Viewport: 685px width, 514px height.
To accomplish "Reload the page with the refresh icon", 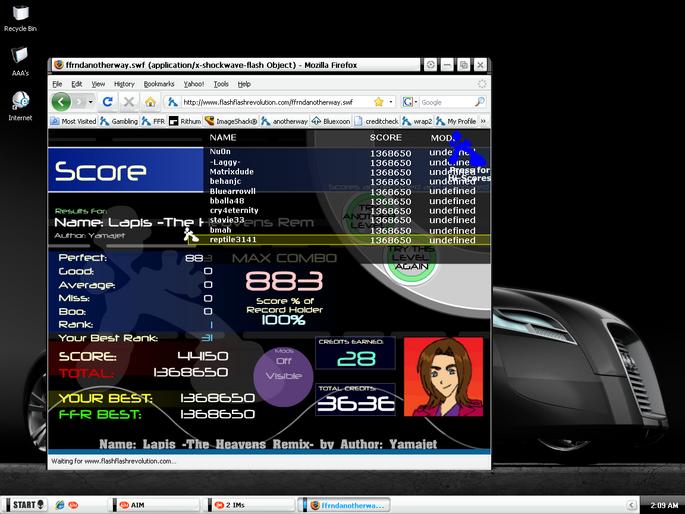I will [x=107, y=102].
